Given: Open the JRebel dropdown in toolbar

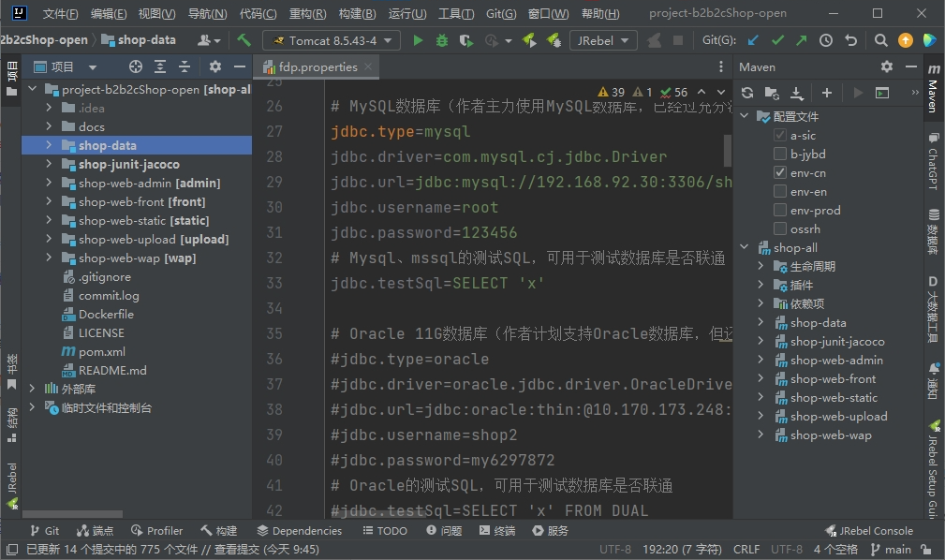Looking at the screenshot, I should 603,40.
